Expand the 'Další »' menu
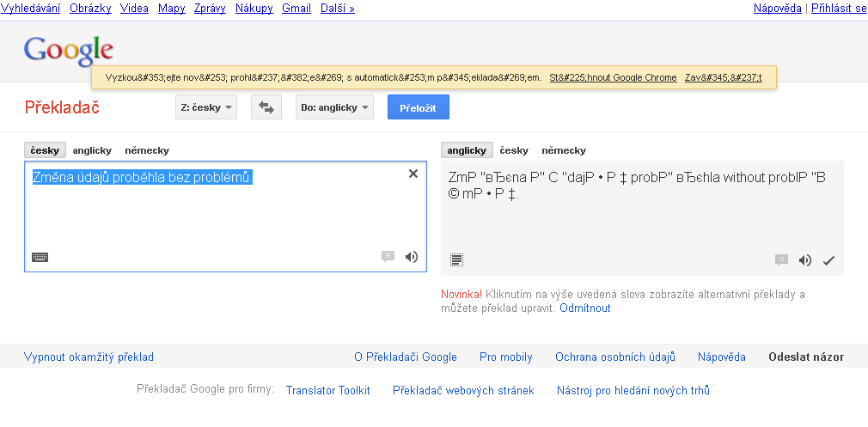 (x=336, y=9)
